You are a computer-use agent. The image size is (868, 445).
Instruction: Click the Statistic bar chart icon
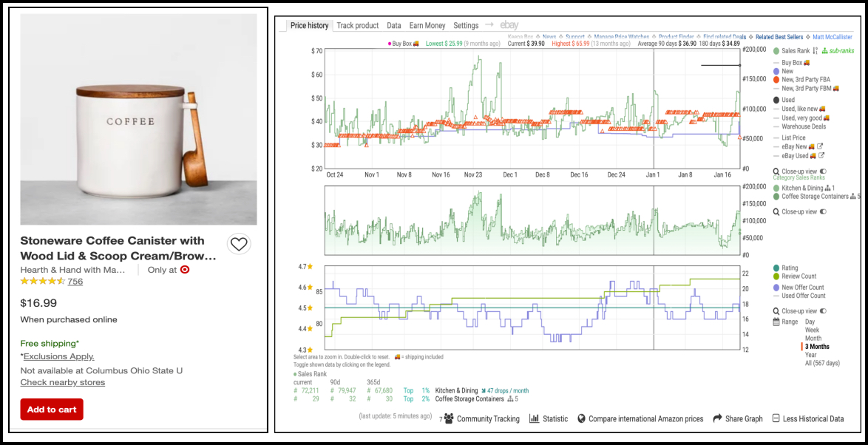(x=535, y=418)
